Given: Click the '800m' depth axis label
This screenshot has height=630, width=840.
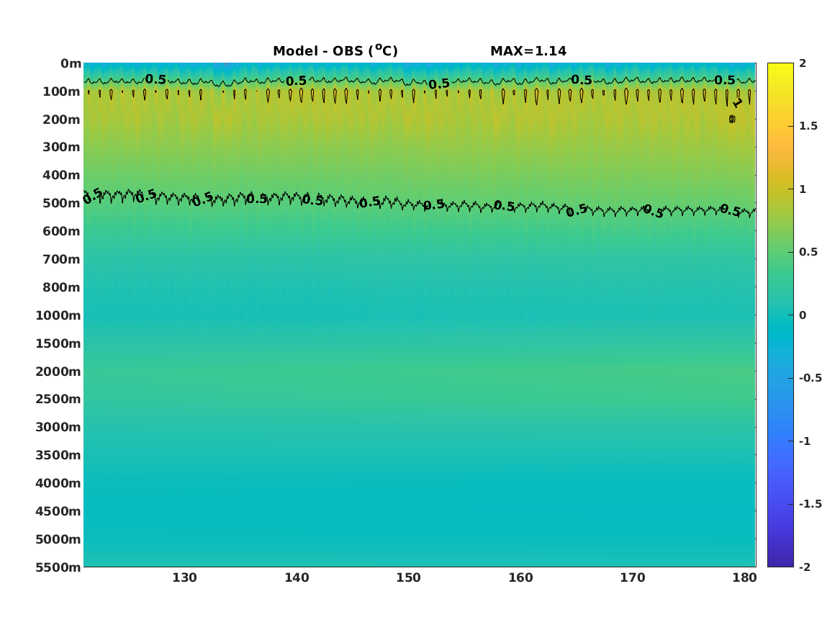Looking at the screenshot, I should click(61, 287).
